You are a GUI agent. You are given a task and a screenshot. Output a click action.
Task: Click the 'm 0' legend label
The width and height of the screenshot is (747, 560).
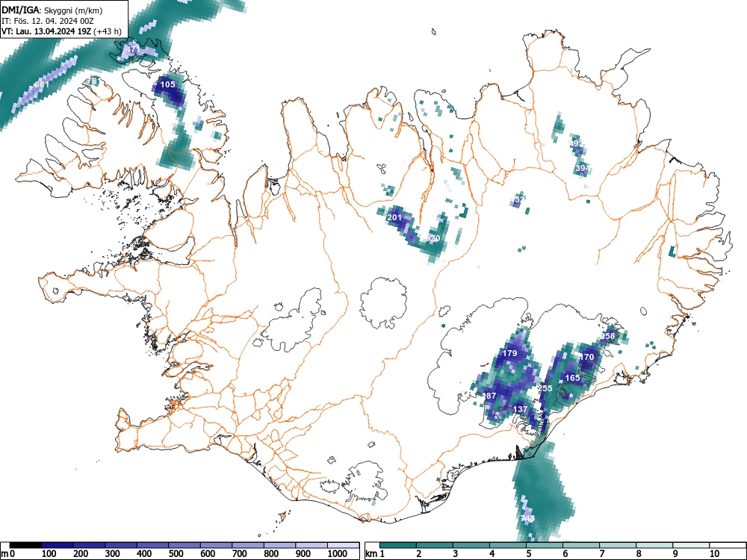8,554
